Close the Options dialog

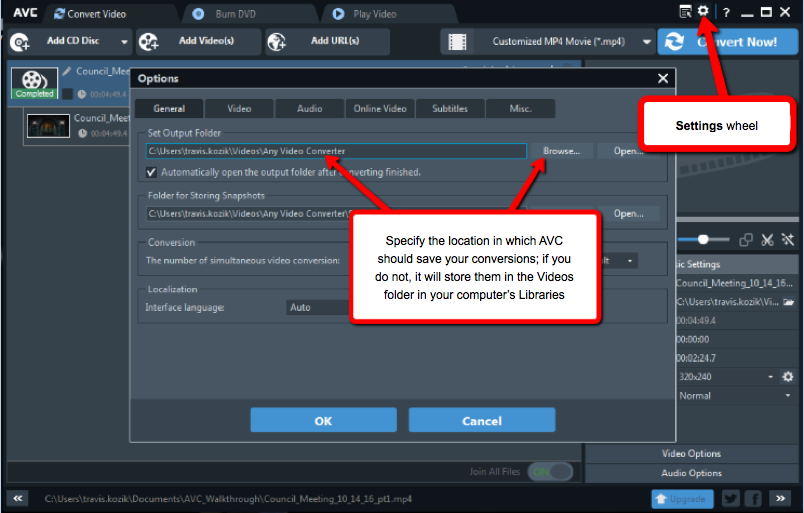point(663,78)
